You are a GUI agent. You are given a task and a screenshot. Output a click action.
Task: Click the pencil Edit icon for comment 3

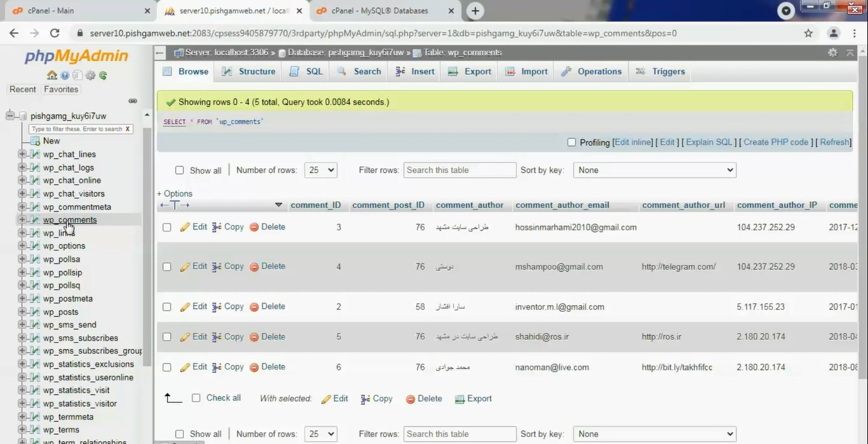point(185,227)
